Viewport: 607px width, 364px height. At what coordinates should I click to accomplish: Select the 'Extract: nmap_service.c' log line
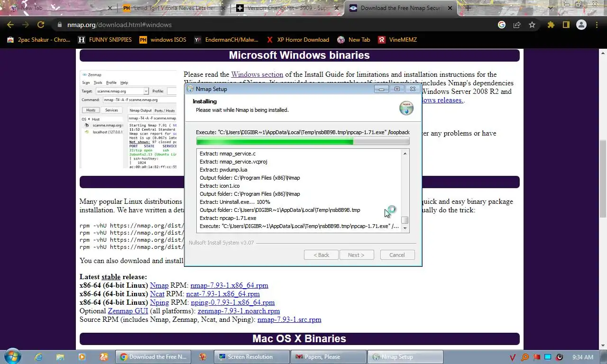click(228, 154)
